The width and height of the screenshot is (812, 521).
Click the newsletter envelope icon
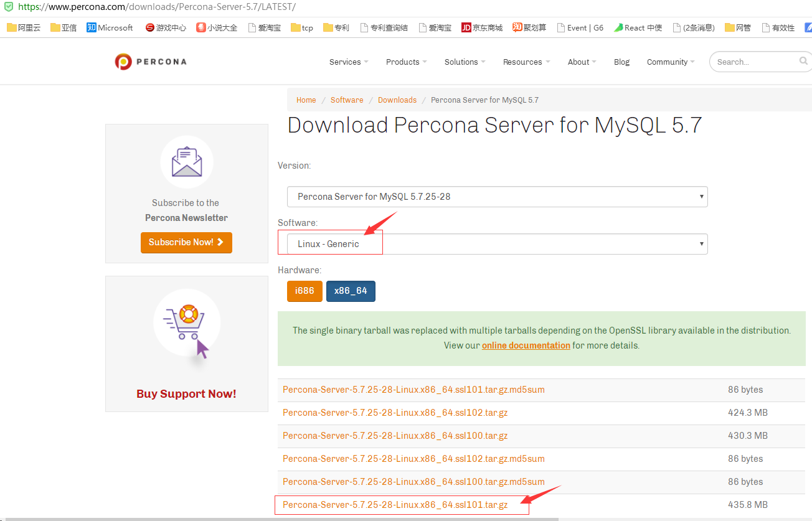pyautogui.click(x=187, y=161)
